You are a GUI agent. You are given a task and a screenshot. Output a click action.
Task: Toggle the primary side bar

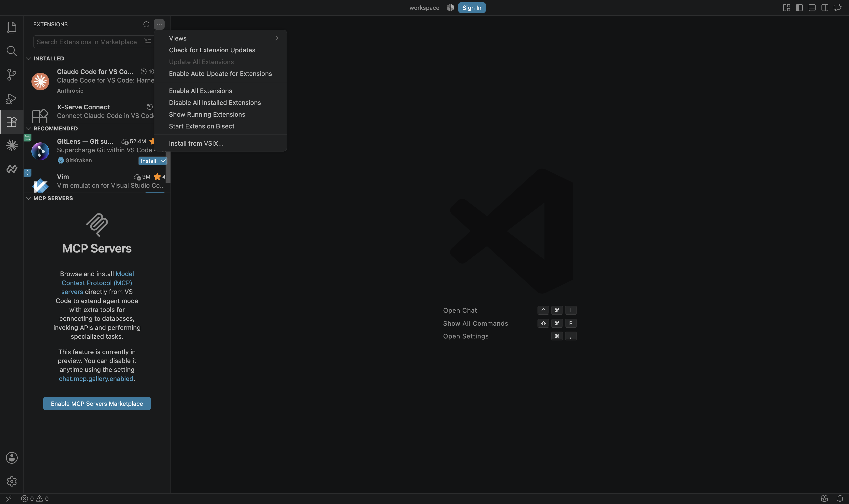coord(799,7)
